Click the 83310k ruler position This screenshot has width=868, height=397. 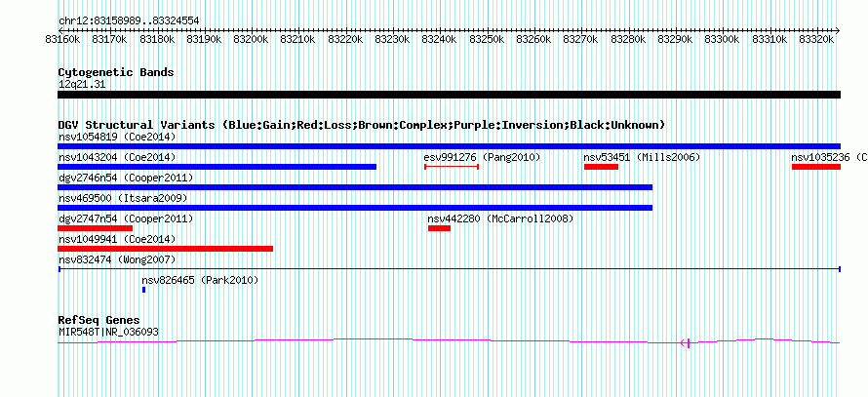tap(769, 39)
